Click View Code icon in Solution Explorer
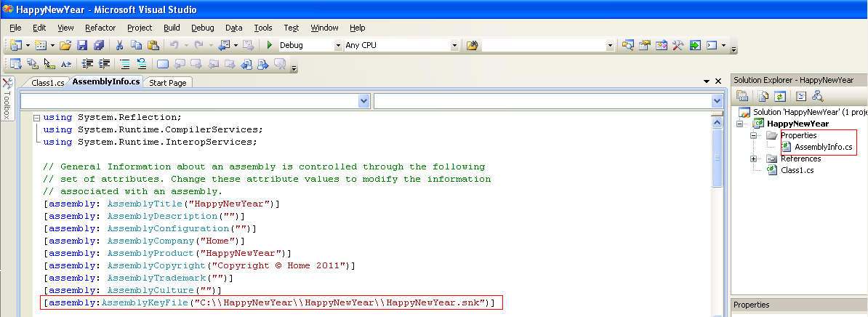 pyautogui.click(x=800, y=96)
